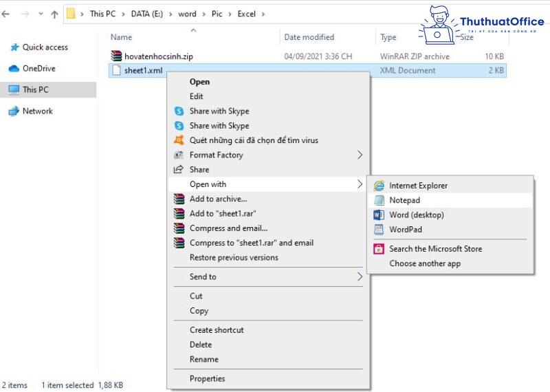Click the XML Document type cell
Viewport: 550px width, 392px height.
point(408,71)
